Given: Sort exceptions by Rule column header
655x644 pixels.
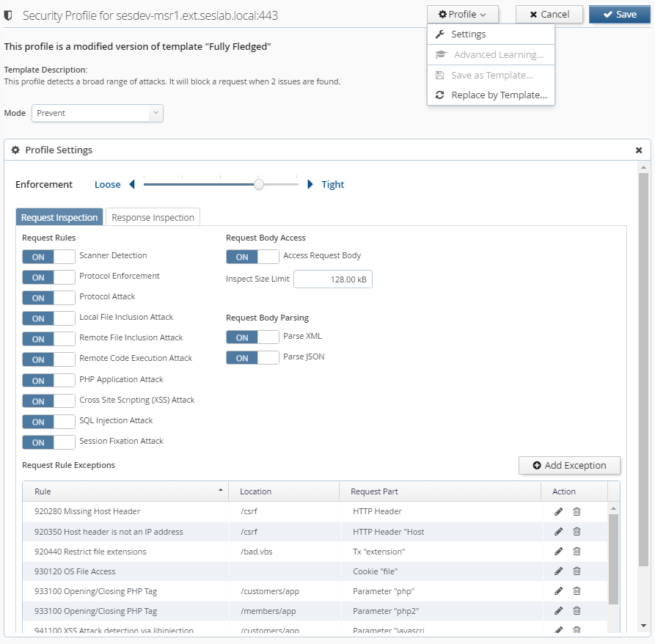Looking at the screenshot, I should point(125,491).
